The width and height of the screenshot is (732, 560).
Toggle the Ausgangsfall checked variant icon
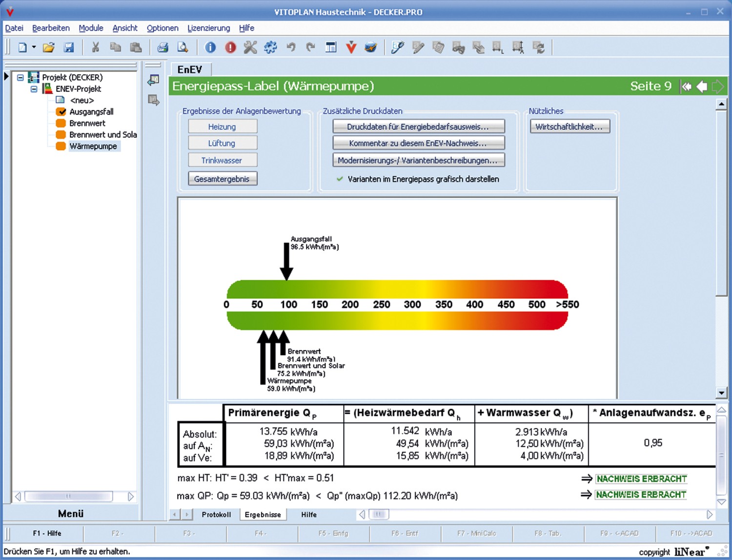click(61, 112)
